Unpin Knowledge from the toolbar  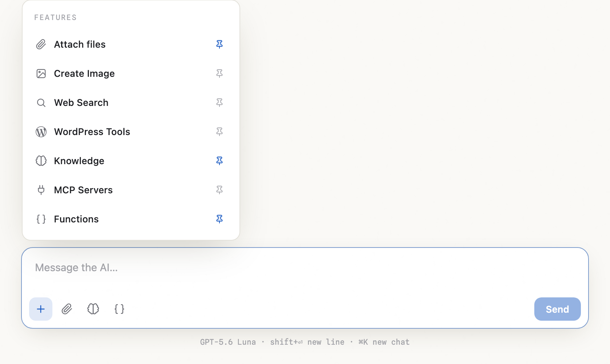219,161
